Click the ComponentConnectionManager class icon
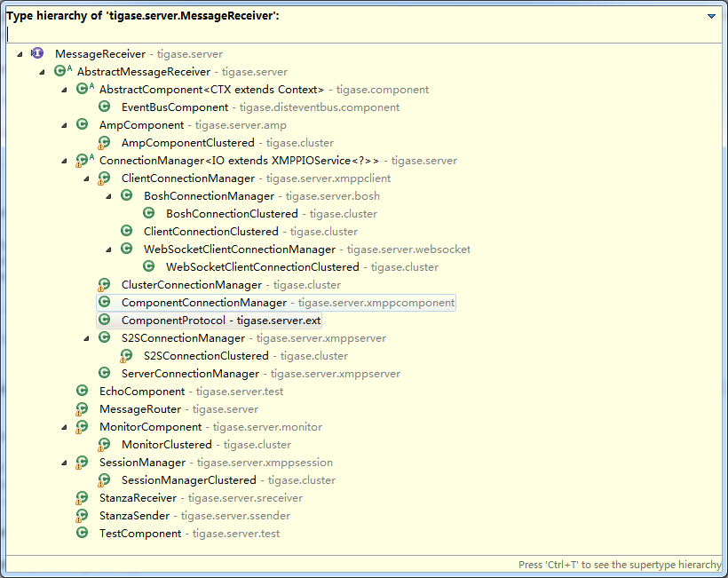The image size is (728, 578). (x=105, y=302)
